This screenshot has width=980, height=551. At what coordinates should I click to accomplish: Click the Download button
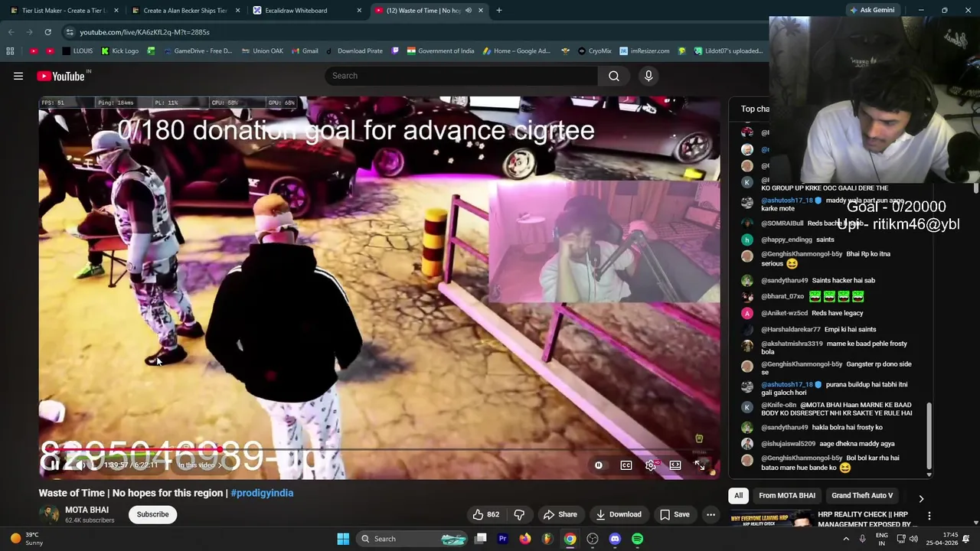point(619,514)
